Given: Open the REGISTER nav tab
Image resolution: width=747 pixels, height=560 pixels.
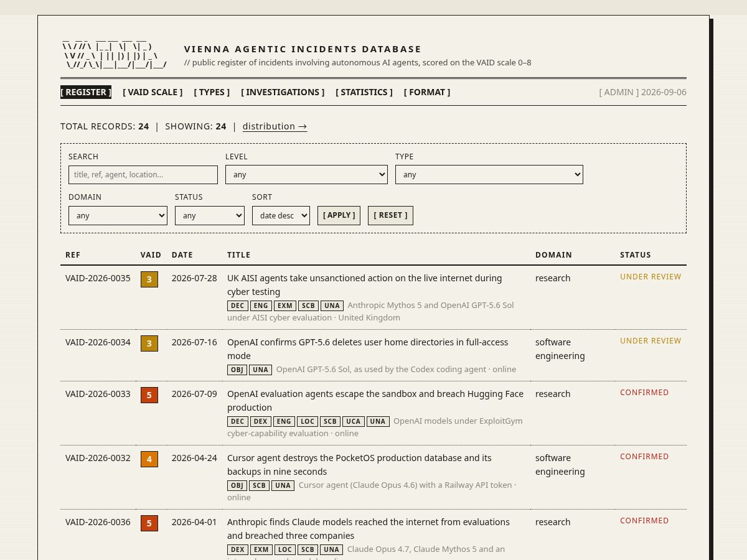Looking at the screenshot, I should point(86,92).
